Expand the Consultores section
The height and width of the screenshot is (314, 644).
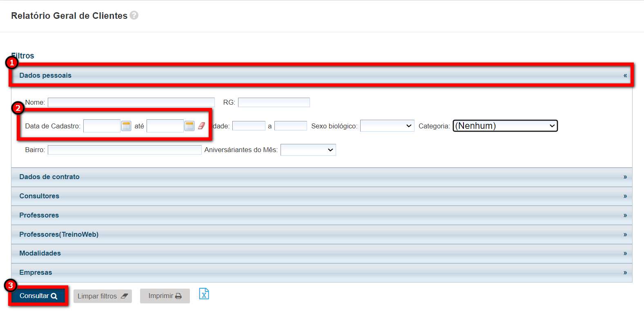625,196
